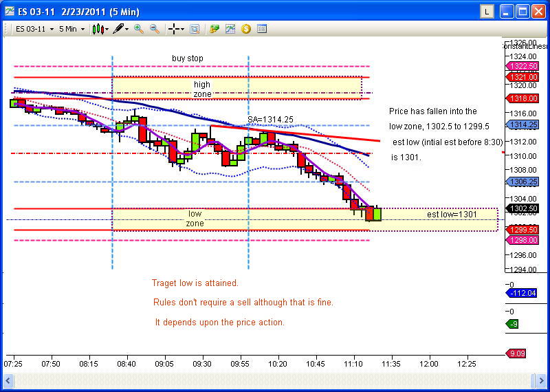Image resolution: width=550 pixels, height=392 pixels.
Task: Click the 1302.50 black price marker
Action: (x=522, y=209)
